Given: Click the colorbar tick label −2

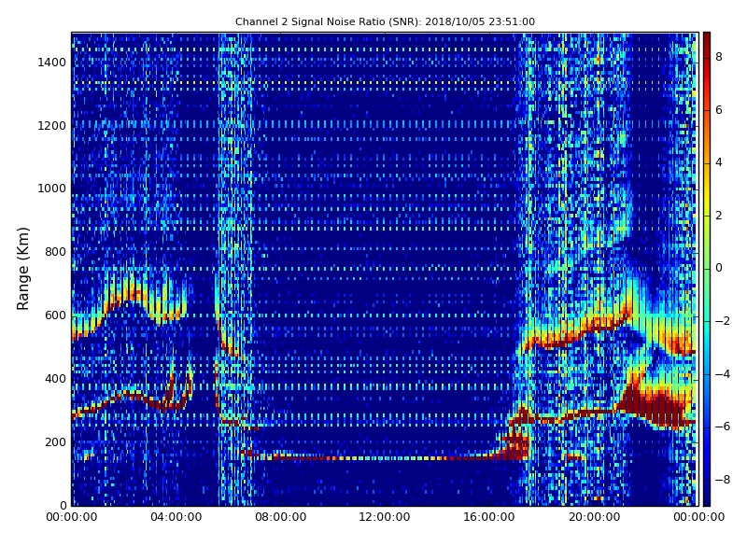Looking at the screenshot, I should coord(723,321).
